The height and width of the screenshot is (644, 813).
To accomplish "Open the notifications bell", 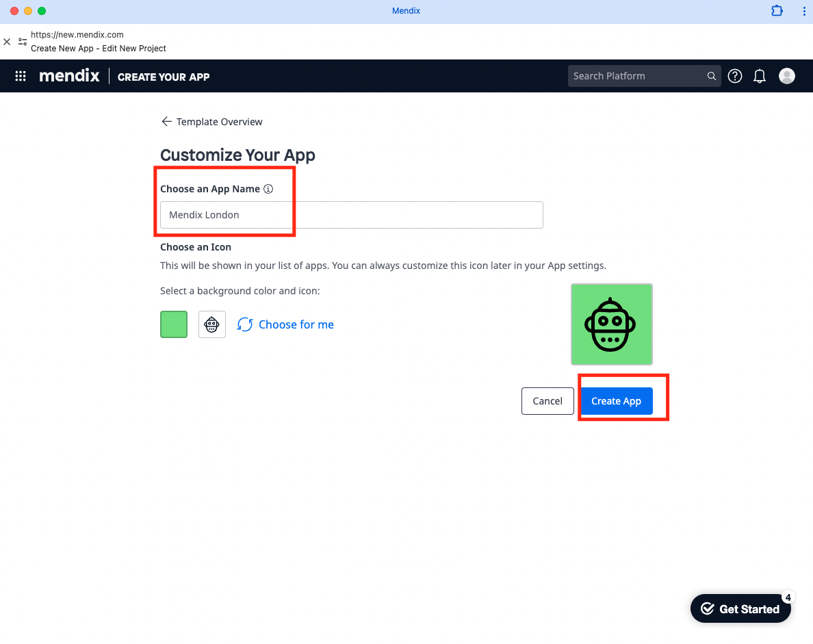I will click(x=760, y=76).
